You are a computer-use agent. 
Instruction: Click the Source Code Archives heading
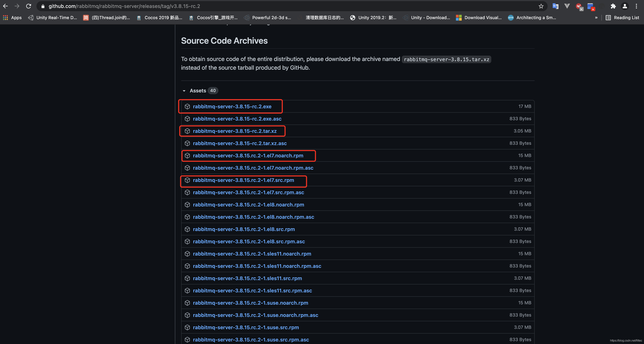[224, 41]
